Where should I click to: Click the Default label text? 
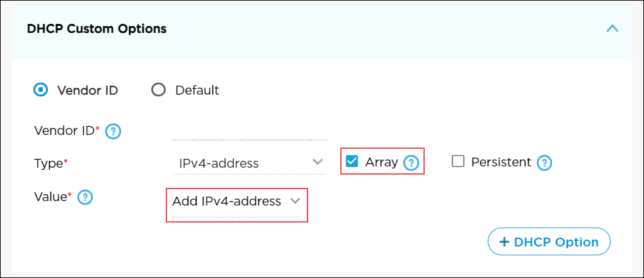(x=197, y=90)
